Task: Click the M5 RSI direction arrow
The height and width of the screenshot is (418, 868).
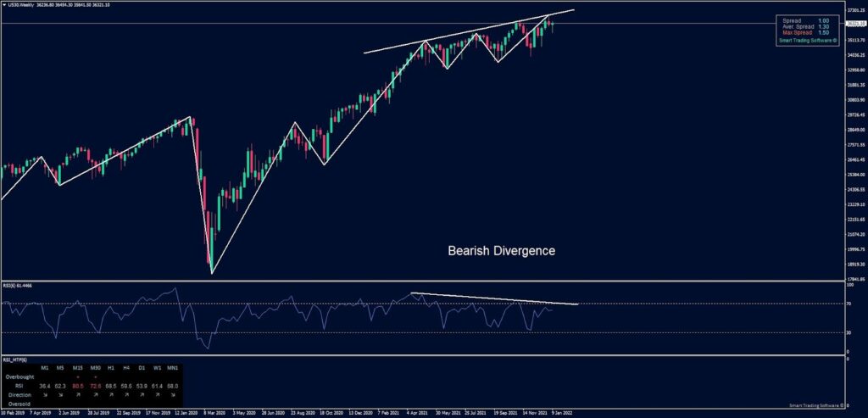Action: tap(61, 395)
